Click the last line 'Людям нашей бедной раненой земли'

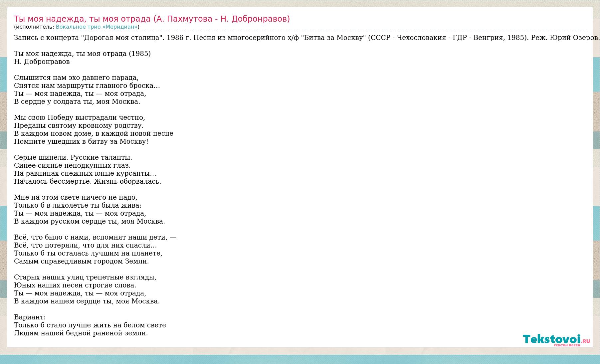(x=81, y=333)
